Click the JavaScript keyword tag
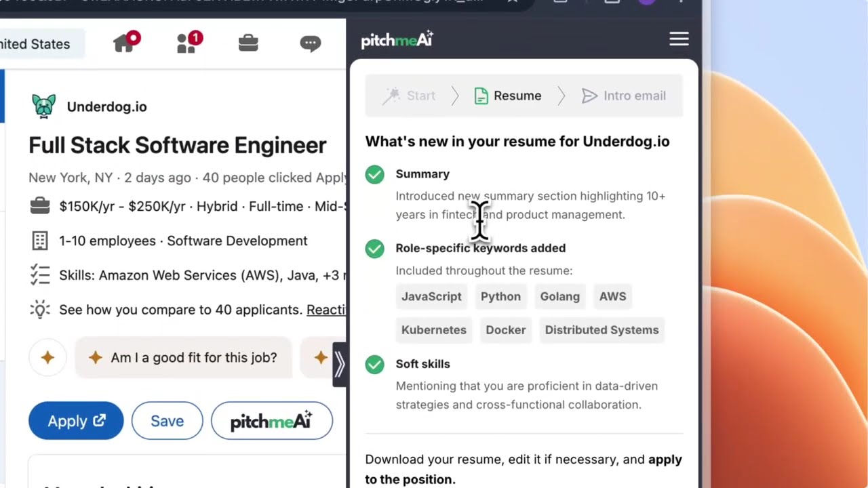 pyautogui.click(x=431, y=296)
